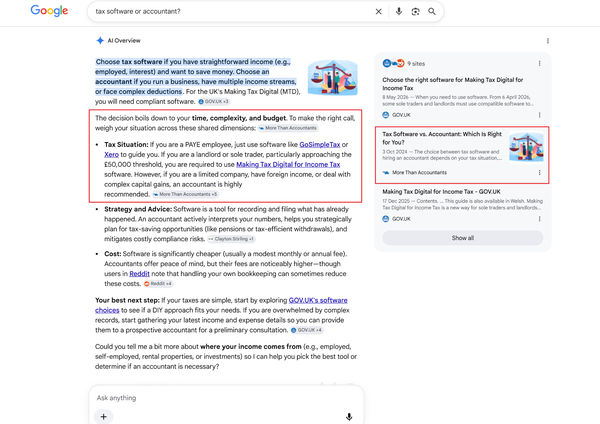This screenshot has height=424, width=600.
Task: Click the GOV.UK +3 citation chip
Action: tap(214, 101)
